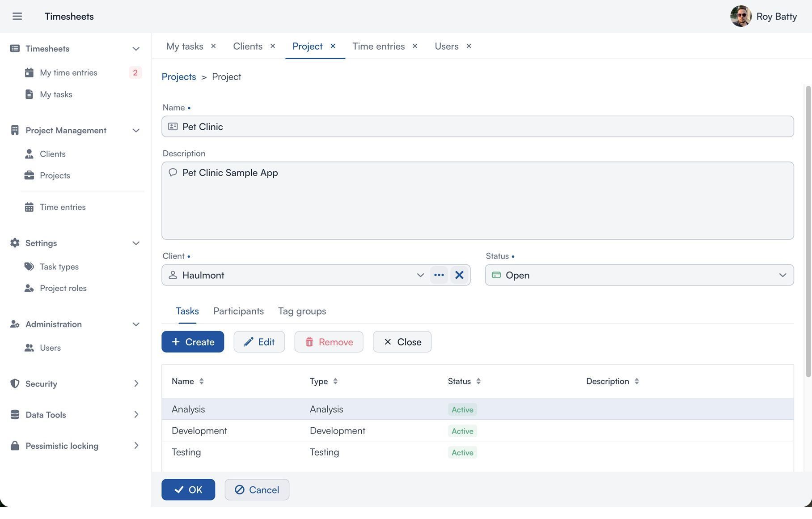This screenshot has width=812, height=519.
Task: Open client lookup via three-dots icon
Action: (439, 275)
